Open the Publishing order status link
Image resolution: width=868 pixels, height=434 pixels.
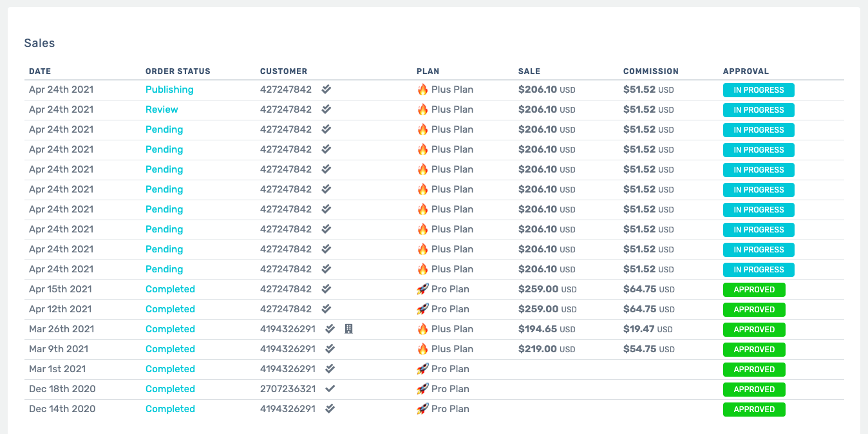169,90
